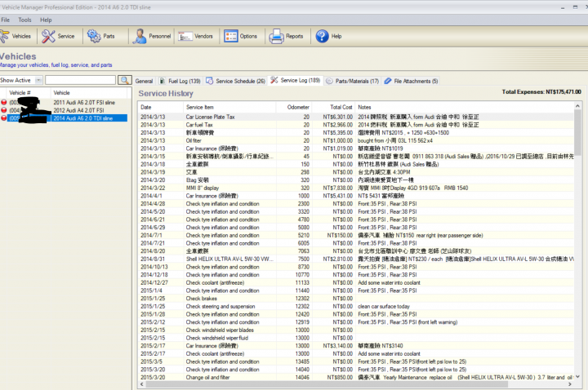Screen dimensions: 588x390
Task: Open the Personnel person toolbar icon
Action: click(x=140, y=37)
